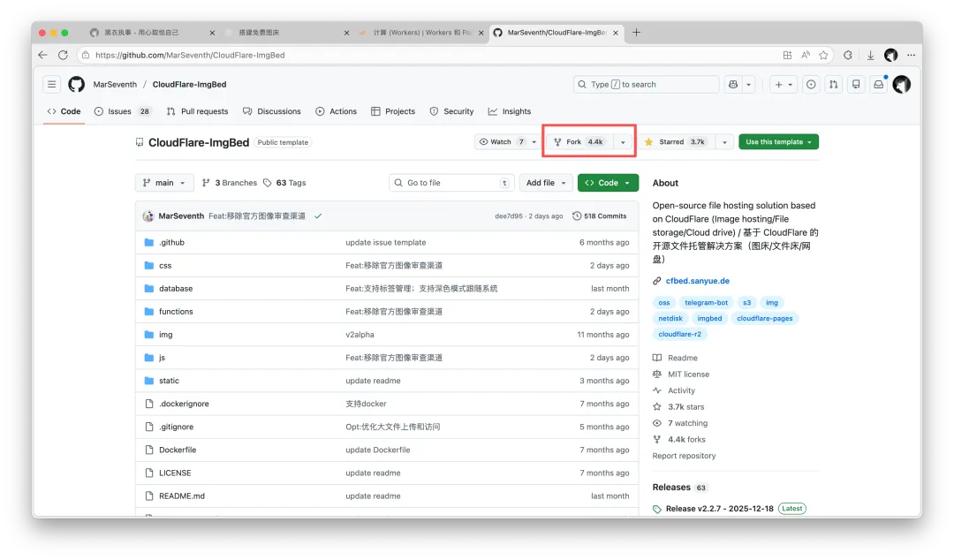Click the browser address bar URL
The image size is (954, 560).
pos(190,56)
